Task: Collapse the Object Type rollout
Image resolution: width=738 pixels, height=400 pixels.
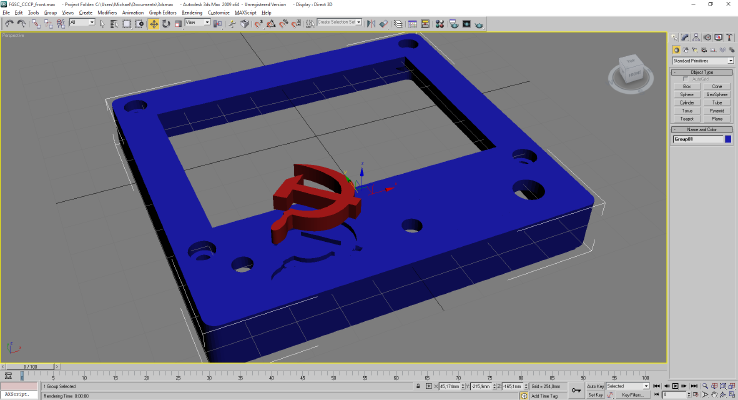Action: coord(702,72)
